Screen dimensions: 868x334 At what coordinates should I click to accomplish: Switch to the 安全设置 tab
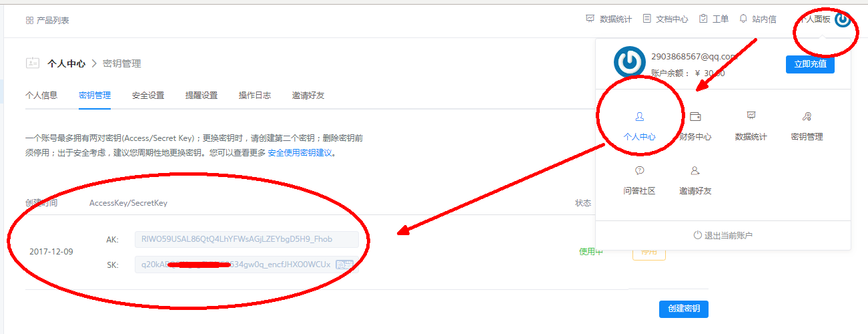(x=148, y=96)
